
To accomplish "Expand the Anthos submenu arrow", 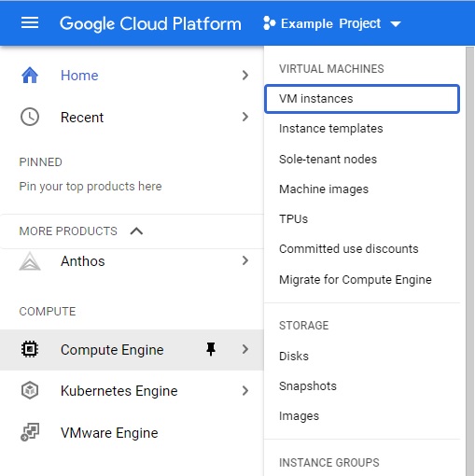I will coord(245,260).
